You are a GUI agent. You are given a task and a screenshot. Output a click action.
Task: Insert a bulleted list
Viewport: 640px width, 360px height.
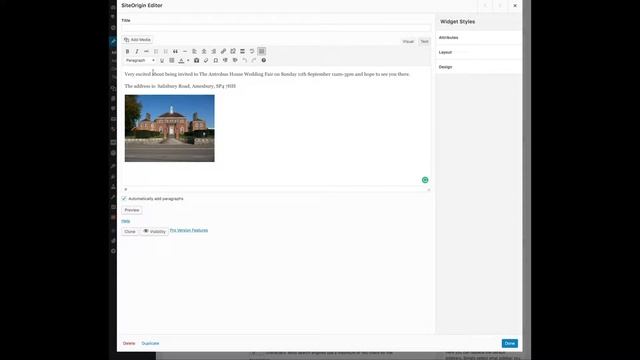click(156, 51)
